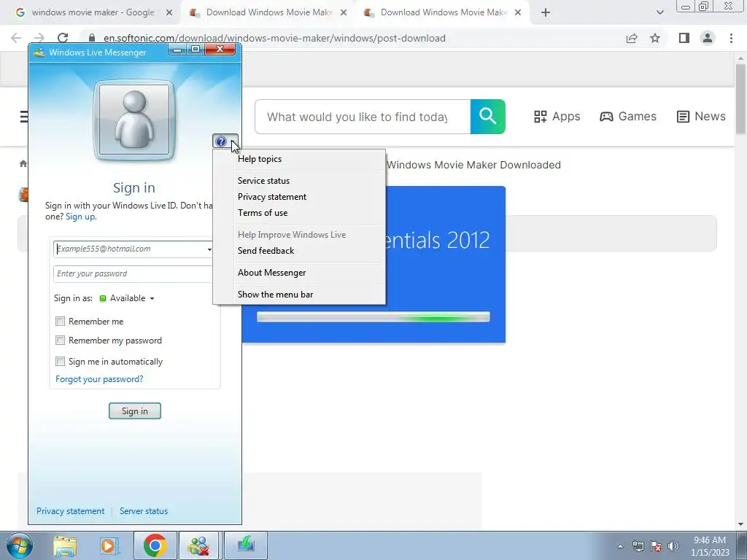747x560 pixels.
Task: Open Windows Explorer from the taskbar
Action: 65,545
